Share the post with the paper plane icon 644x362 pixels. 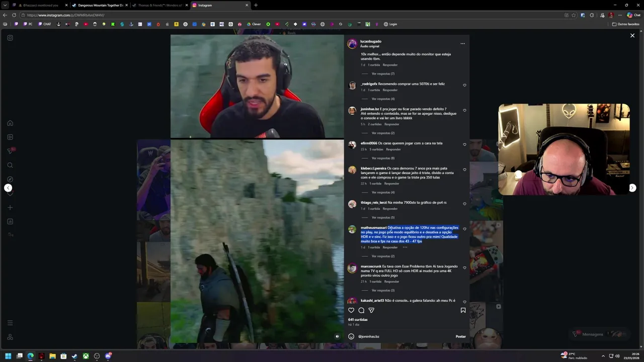pos(371,310)
